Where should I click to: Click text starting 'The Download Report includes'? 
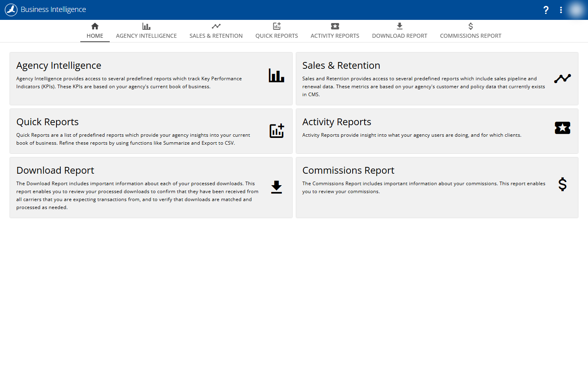click(137, 196)
